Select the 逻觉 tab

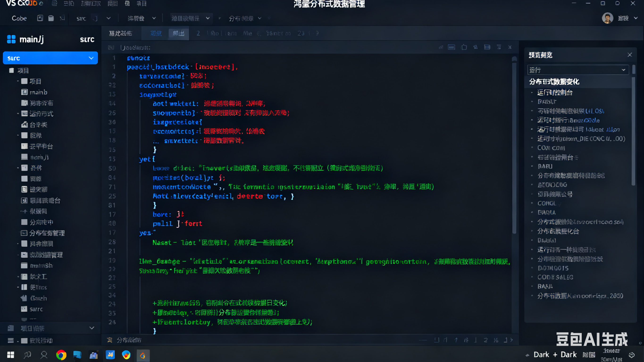point(156,33)
